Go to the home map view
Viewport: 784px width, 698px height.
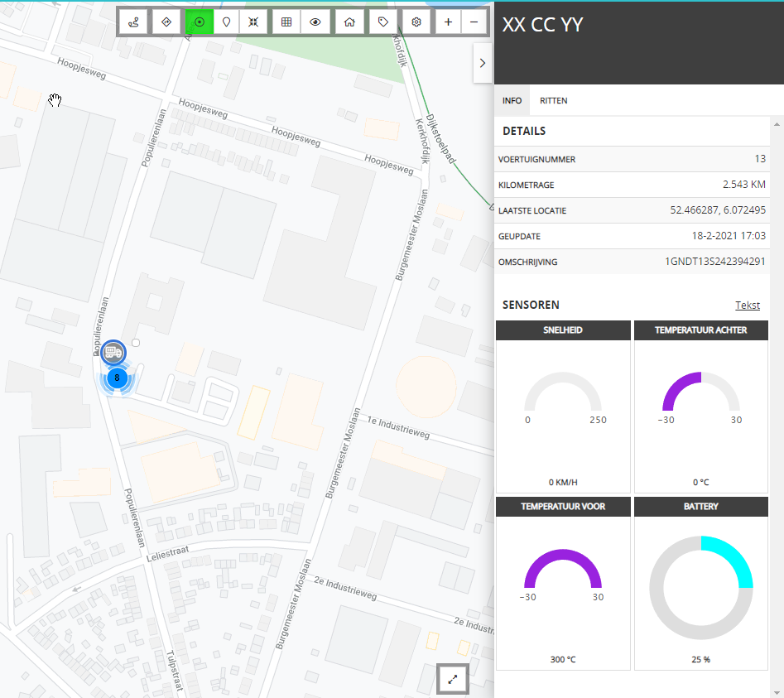[349, 22]
